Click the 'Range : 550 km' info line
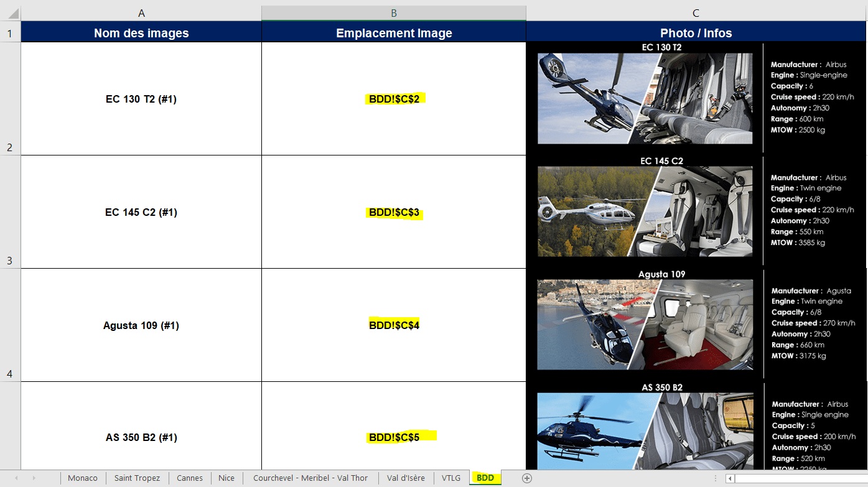The height and width of the screenshot is (487, 868). (x=797, y=231)
